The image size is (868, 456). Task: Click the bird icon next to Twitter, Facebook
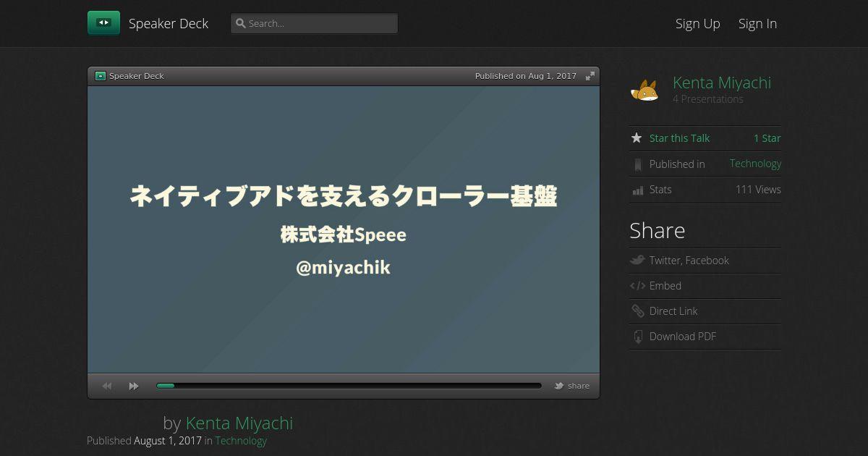pyautogui.click(x=637, y=260)
